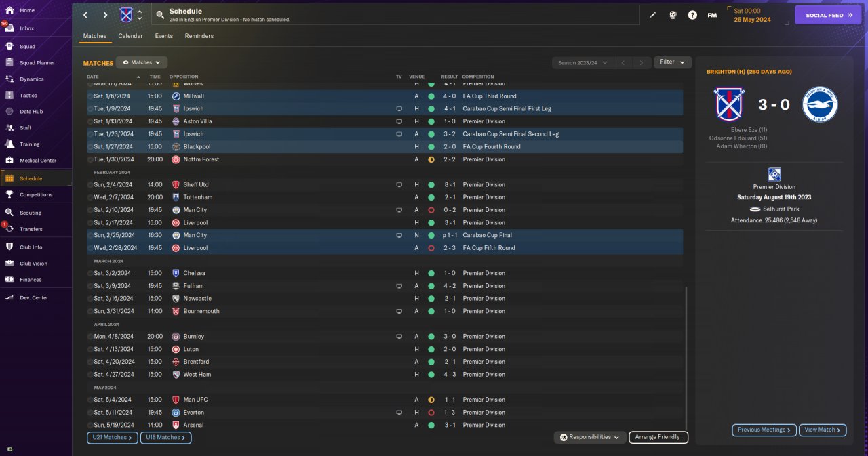The height and width of the screenshot is (456, 868).
Task: Open the Dev. Center
Action: coord(34,298)
